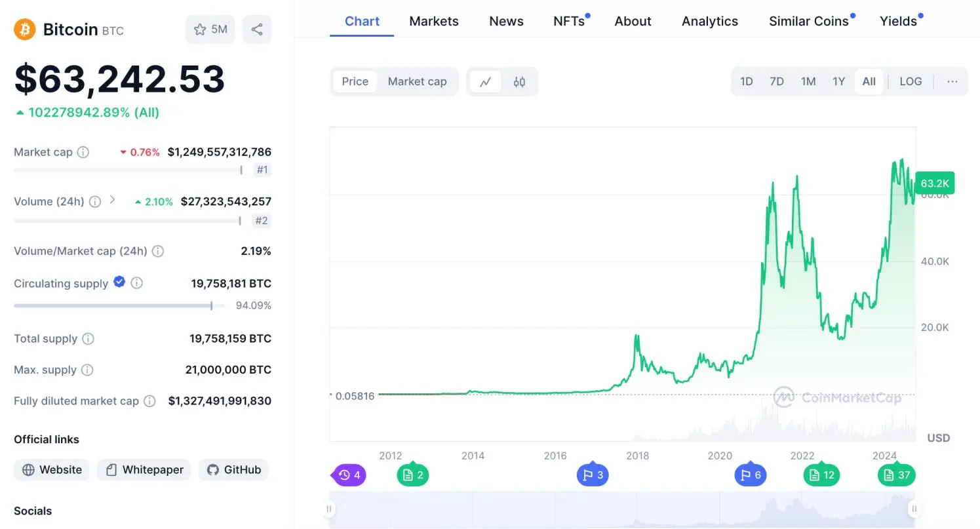The height and width of the screenshot is (529, 980).
Task: Switch chart to Market cap
Action: 417,82
